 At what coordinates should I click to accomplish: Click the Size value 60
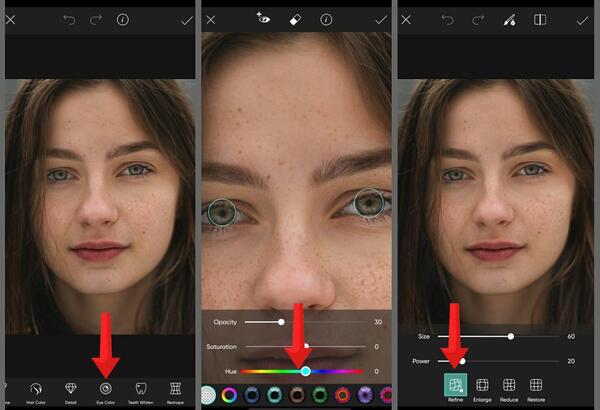(x=571, y=336)
